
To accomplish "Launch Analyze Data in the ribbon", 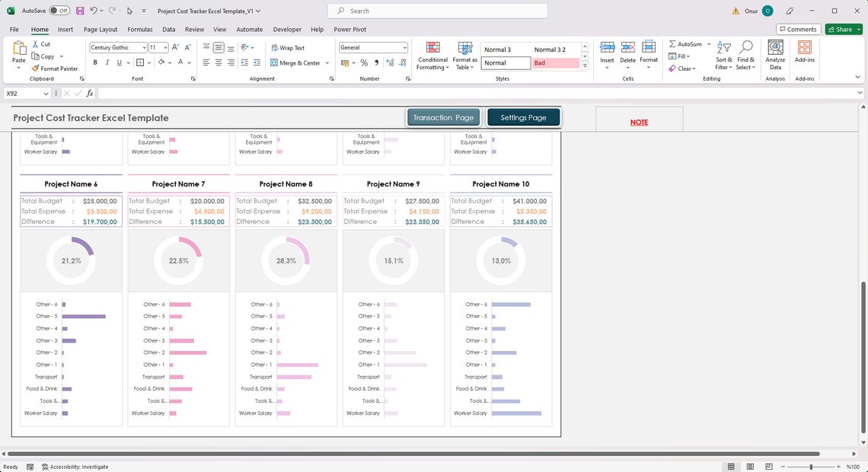I will coord(775,55).
